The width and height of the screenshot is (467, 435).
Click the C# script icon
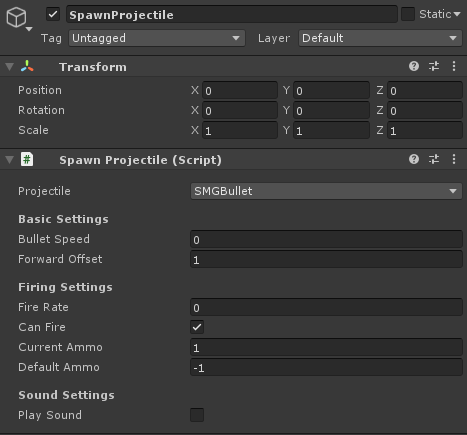(27, 159)
